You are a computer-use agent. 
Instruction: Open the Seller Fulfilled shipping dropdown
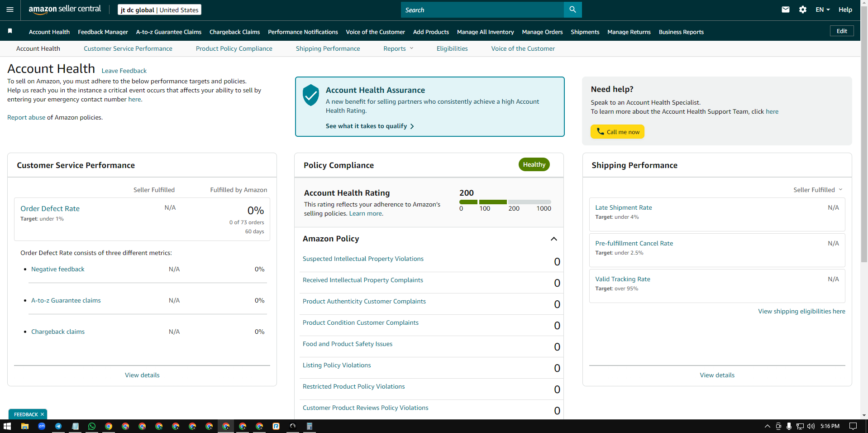[818, 190]
